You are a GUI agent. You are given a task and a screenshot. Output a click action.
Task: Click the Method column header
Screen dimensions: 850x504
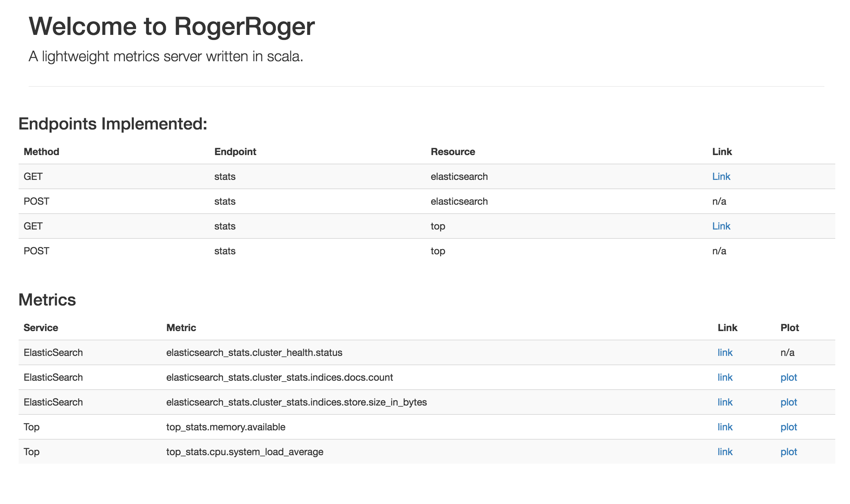click(x=41, y=152)
